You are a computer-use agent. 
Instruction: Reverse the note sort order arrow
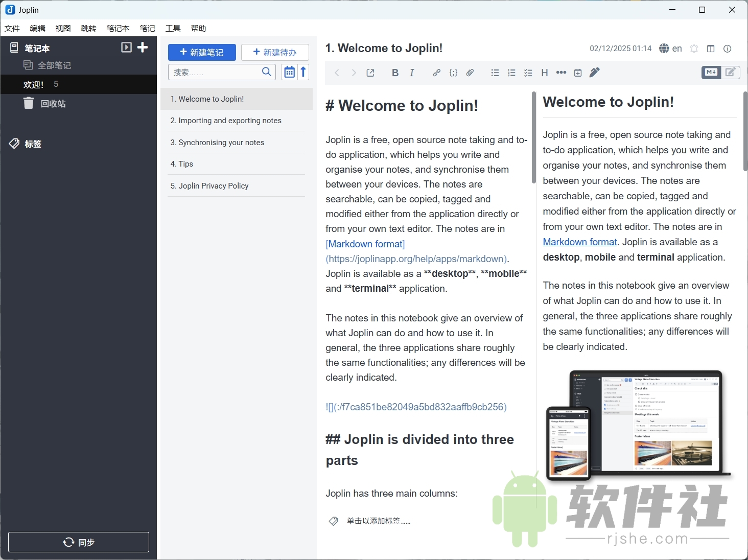pyautogui.click(x=302, y=72)
